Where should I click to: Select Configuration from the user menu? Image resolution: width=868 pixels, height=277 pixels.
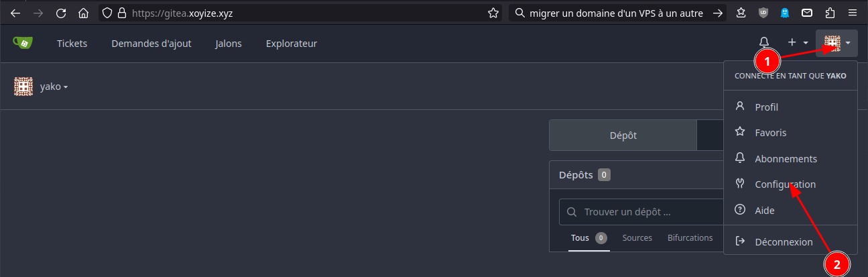(x=785, y=184)
